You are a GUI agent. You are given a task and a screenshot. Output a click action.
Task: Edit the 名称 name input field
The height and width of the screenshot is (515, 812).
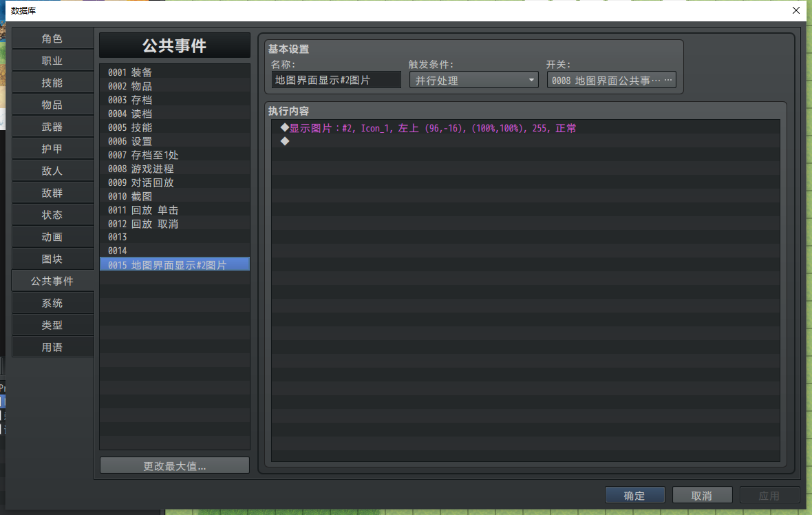pos(336,80)
